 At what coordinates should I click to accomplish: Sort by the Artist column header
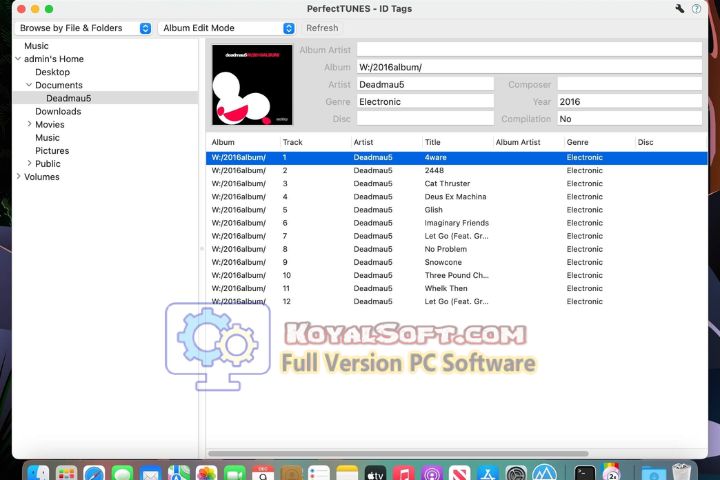386,142
